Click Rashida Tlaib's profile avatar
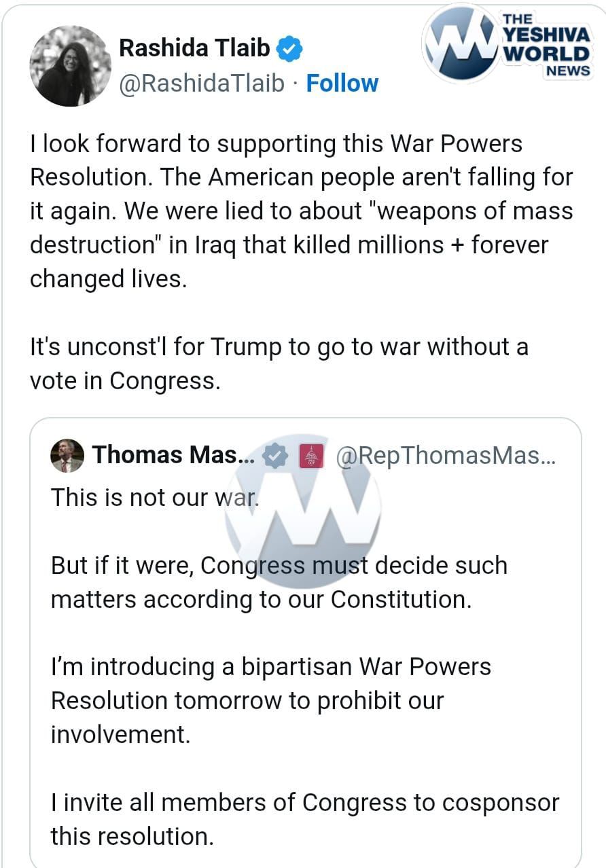Image resolution: width=606 pixels, height=868 pixels. coord(70,66)
